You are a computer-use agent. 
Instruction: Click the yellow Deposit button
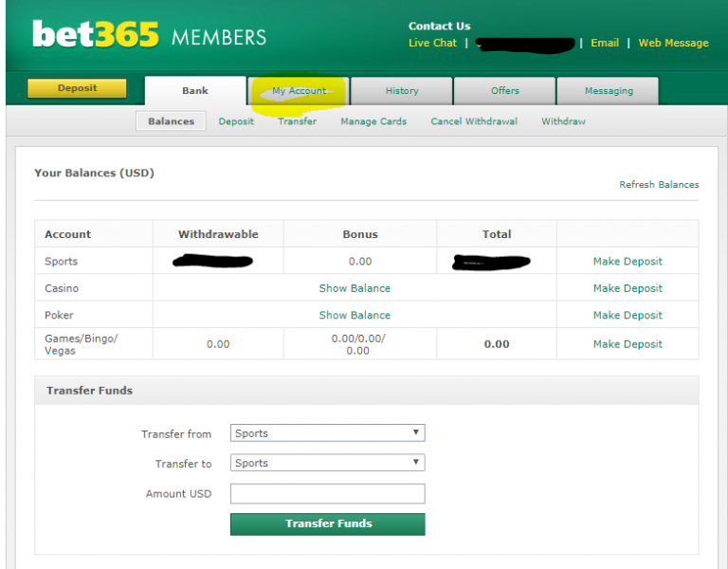pos(77,88)
